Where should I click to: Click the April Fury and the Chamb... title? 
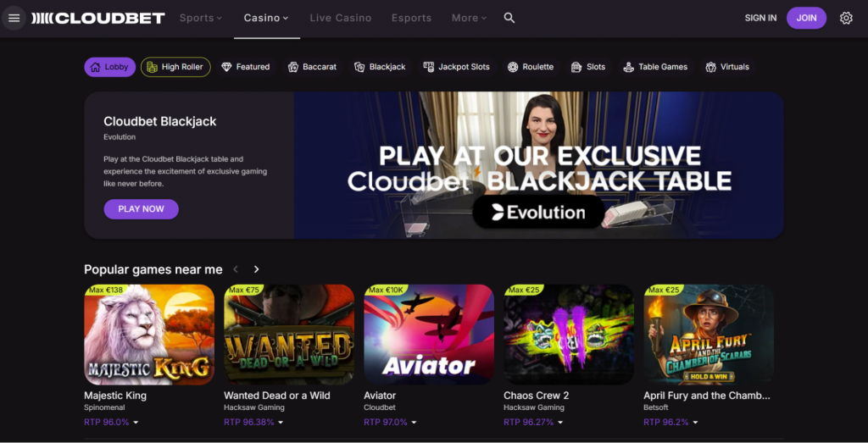[707, 396]
